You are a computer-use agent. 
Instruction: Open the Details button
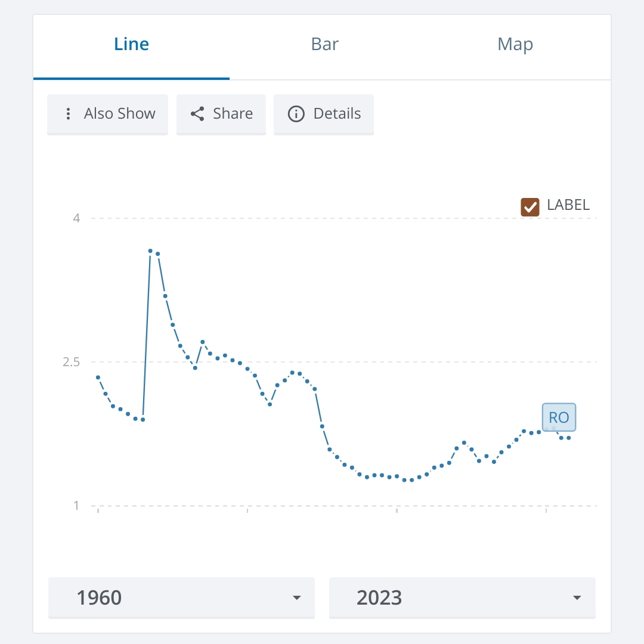tap(324, 114)
